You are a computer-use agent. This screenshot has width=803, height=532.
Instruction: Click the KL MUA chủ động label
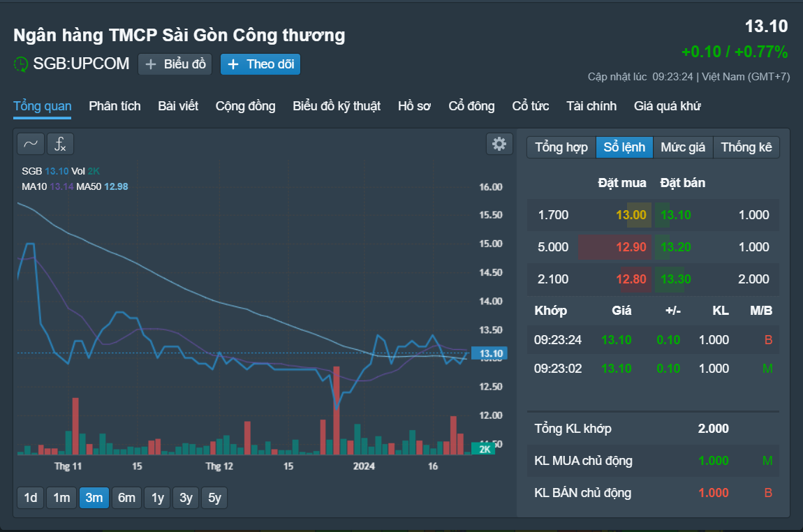pyautogui.click(x=583, y=461)
